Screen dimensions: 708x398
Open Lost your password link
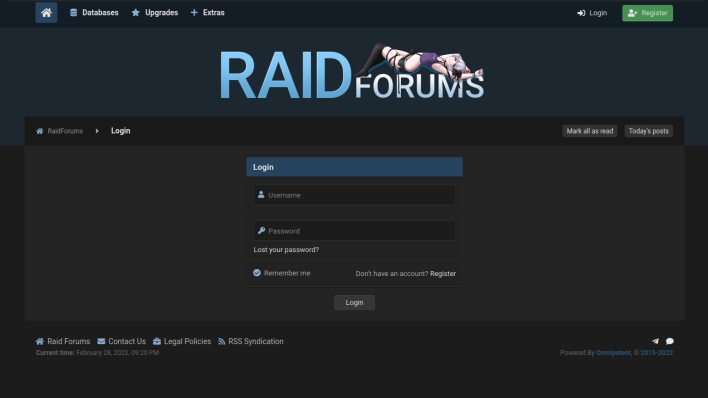286,250
